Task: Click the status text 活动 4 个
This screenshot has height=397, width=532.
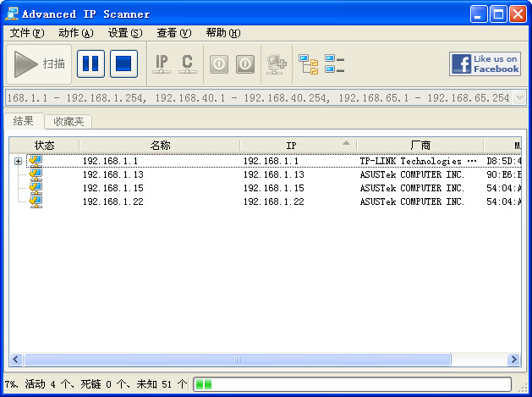Action: (x=47, y=384)
